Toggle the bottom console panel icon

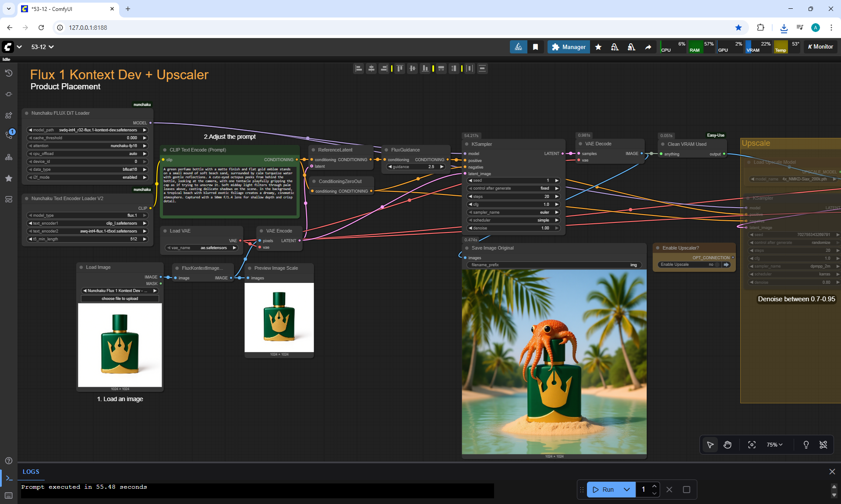(x=9, y=478)
